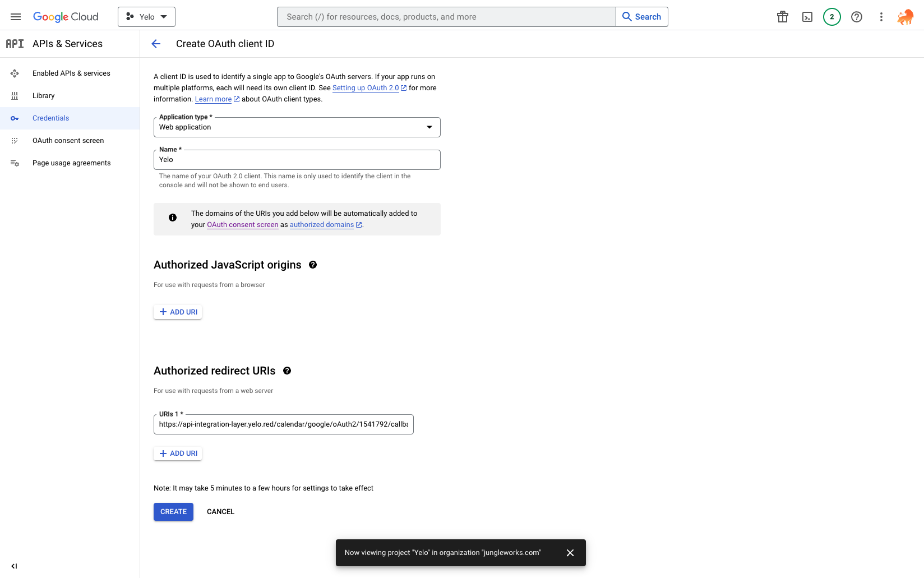Click external-link icon after Setting up OAuth 2.0
This screenshot has width=924, height=578.
[x=404, y=88]
